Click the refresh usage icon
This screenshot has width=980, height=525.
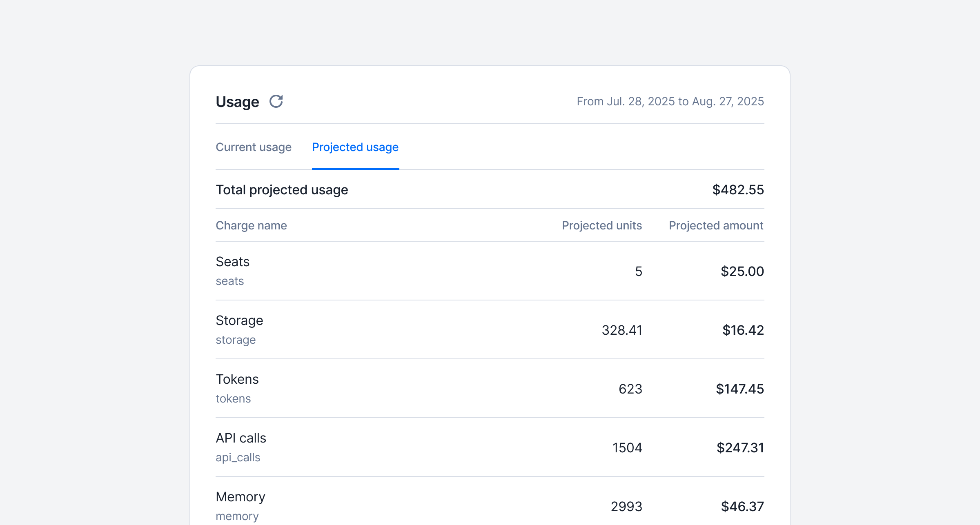tap(276, 101)
